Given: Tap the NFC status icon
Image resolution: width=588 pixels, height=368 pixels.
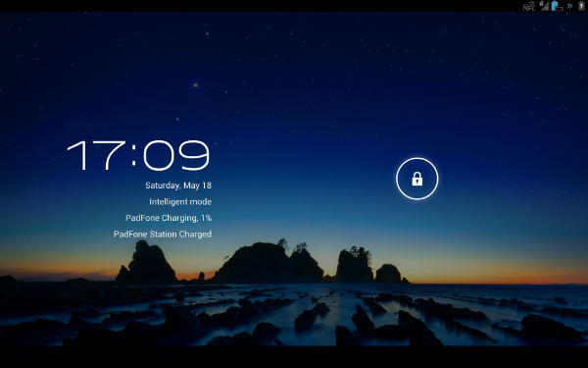Looking at the screenshot, I should pos(529,6).
